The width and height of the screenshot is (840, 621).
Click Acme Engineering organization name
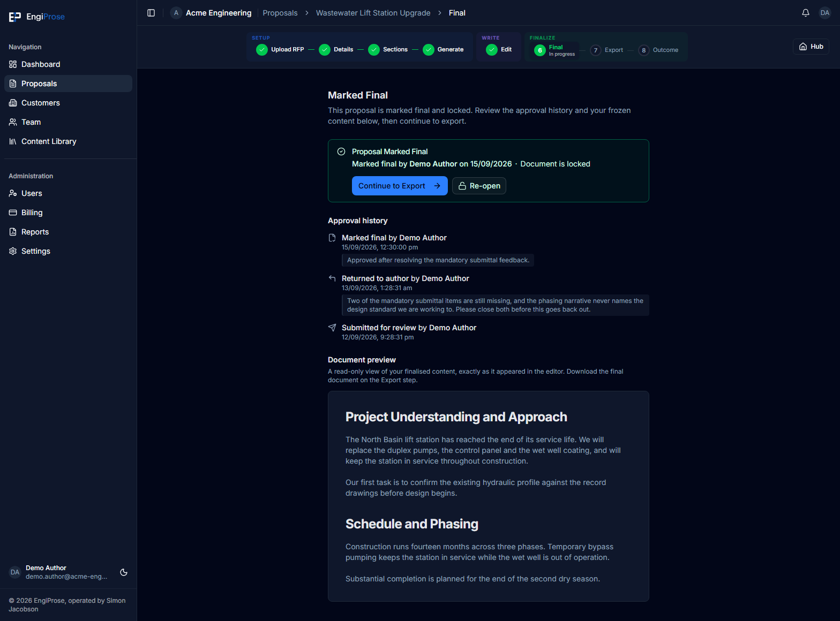[219, 13]
